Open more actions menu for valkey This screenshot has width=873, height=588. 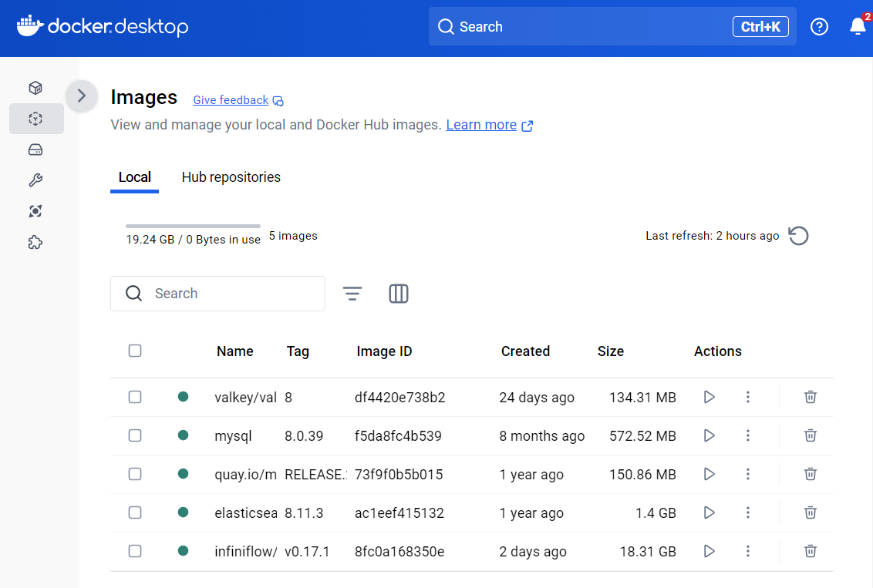748,397
